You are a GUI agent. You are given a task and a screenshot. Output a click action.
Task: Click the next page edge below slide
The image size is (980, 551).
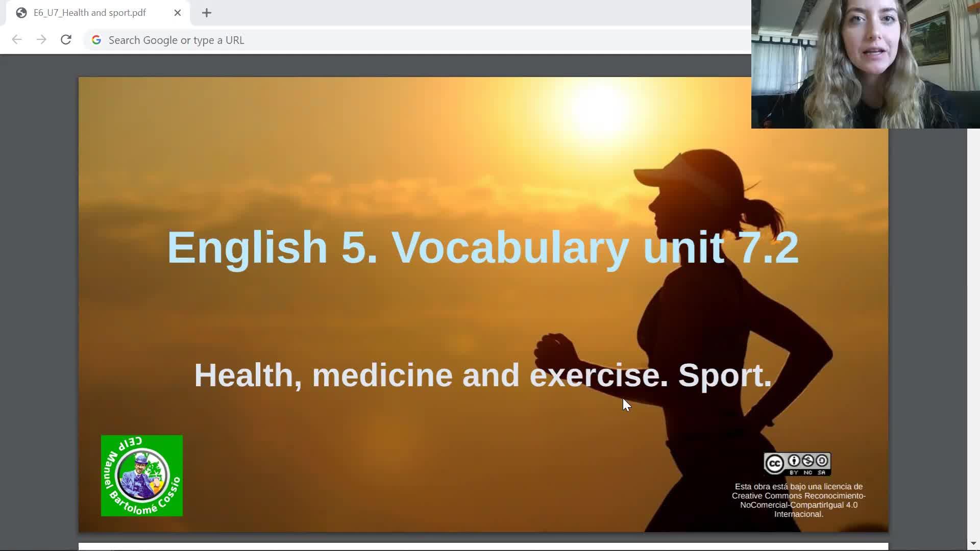482,546
